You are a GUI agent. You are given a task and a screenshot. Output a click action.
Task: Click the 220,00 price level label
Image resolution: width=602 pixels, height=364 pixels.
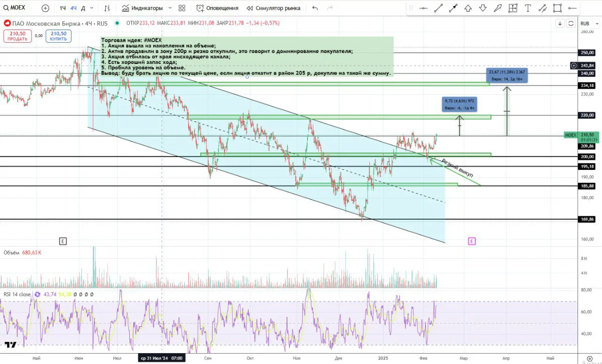587,115
